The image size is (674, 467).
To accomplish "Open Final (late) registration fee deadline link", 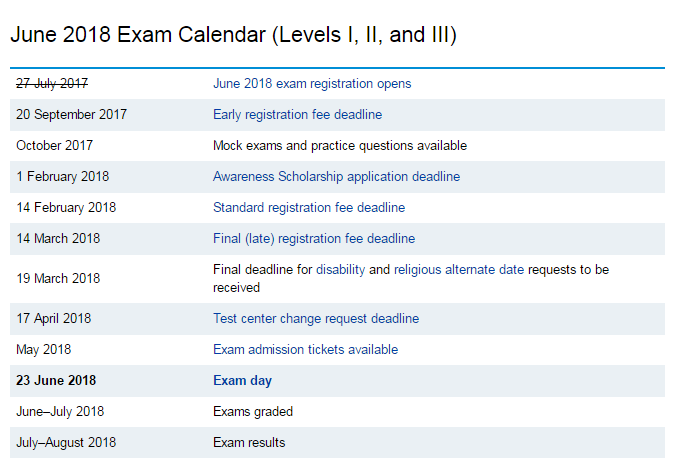I will tap(314, 239).
